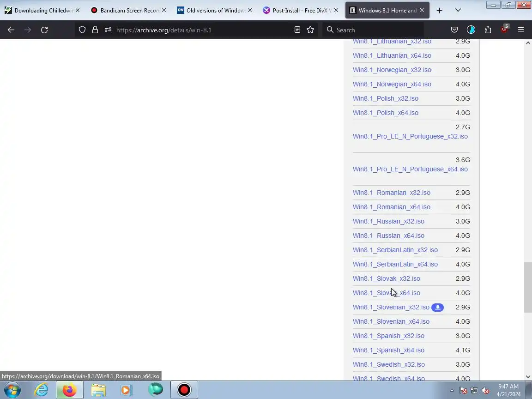Screen dimensions: 532x399
Task: Bookmark this page with the star
Action: [x=310, y=30]
